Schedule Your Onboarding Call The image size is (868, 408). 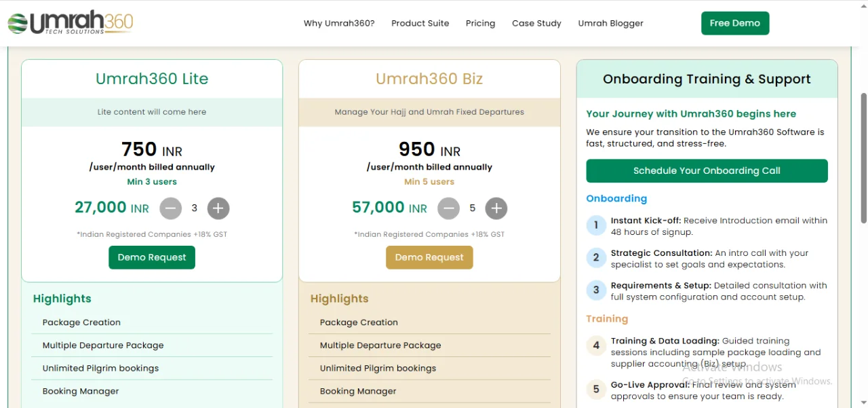point(707,171)
